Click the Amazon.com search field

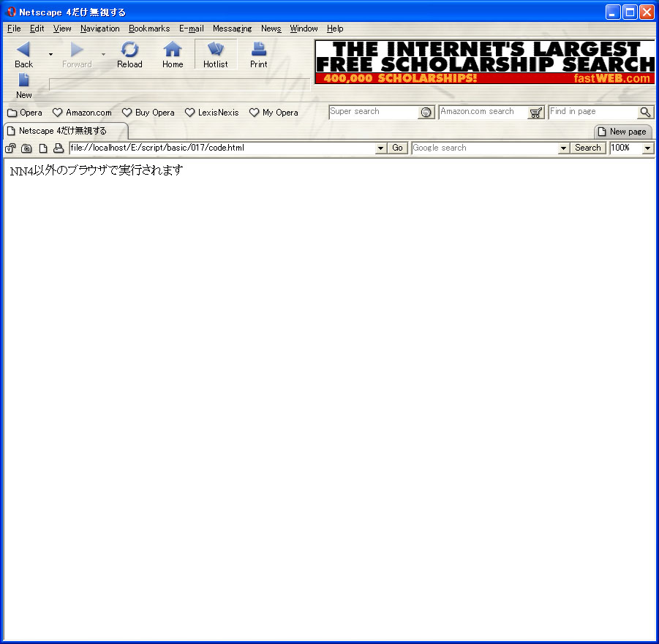pos(483,112)
